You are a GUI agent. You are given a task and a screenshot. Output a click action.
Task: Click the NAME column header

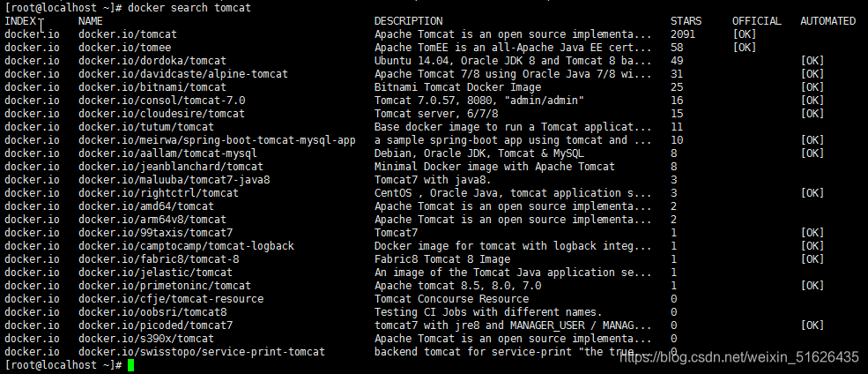click(91, 20)
